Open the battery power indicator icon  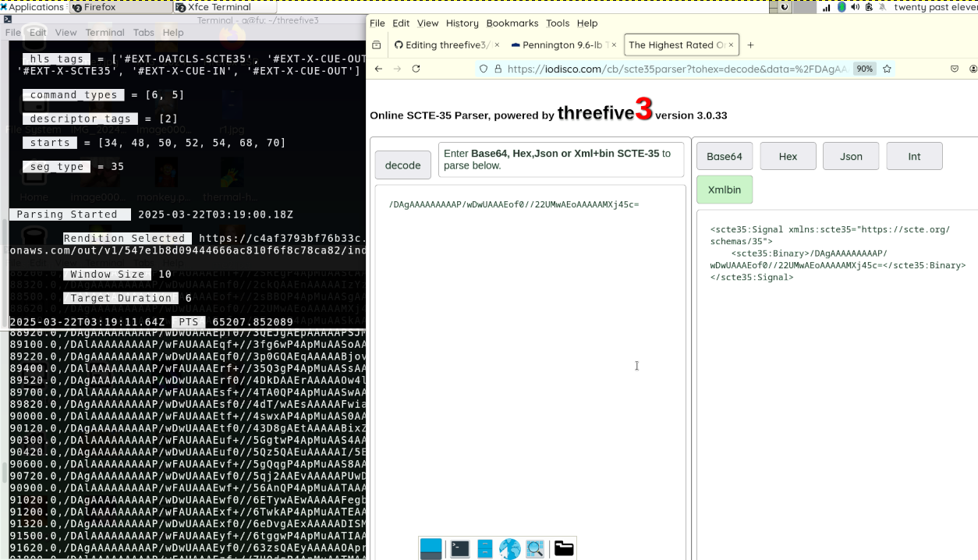click(x=869, y=7)
